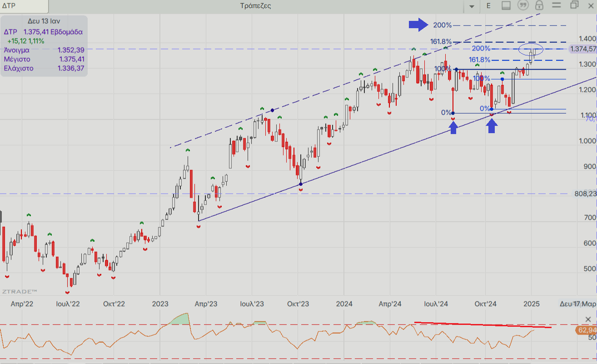Click the Μέγιστο 1.375,41 row

(x=44, y=59)
